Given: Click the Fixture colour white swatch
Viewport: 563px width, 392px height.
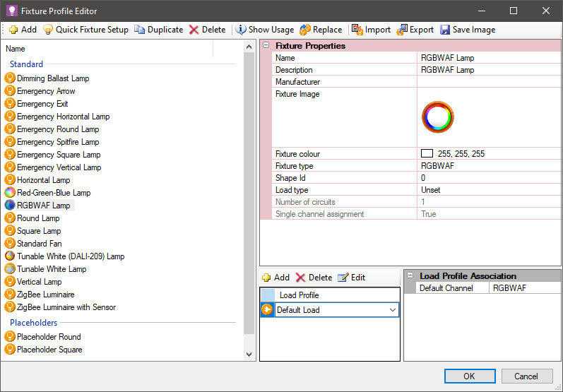Looking at the screenshot, I should tap(427, 153).
